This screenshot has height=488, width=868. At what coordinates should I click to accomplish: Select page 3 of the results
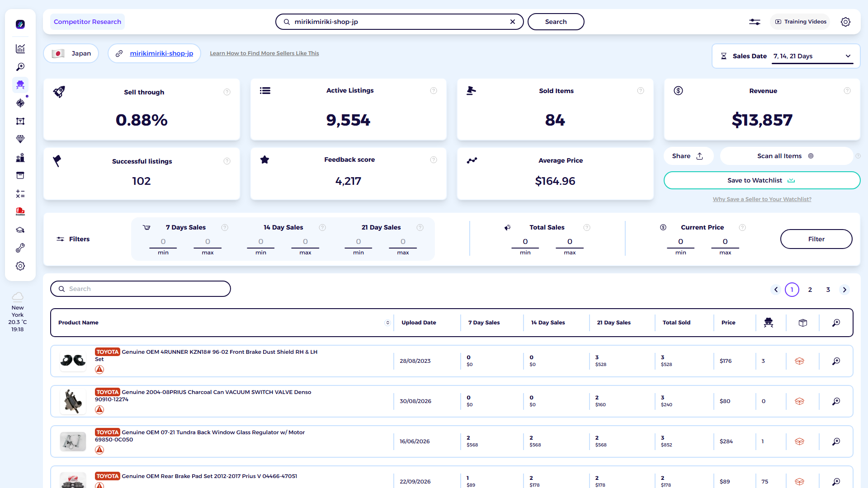click(x=828, y=290)
